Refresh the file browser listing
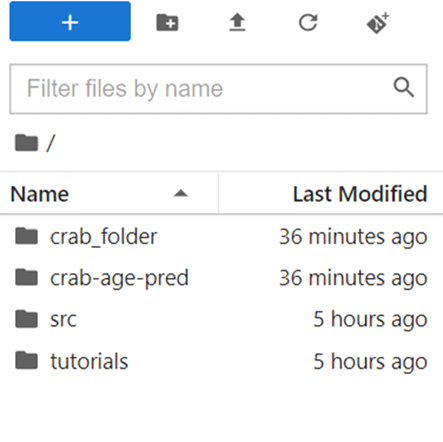Viewport: 443px width, 442px height. pos(308,23)
